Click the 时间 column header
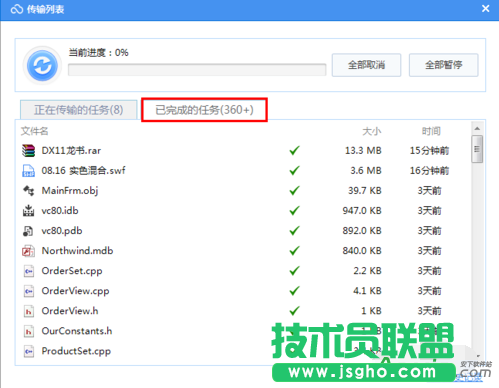 coord(431,131)
